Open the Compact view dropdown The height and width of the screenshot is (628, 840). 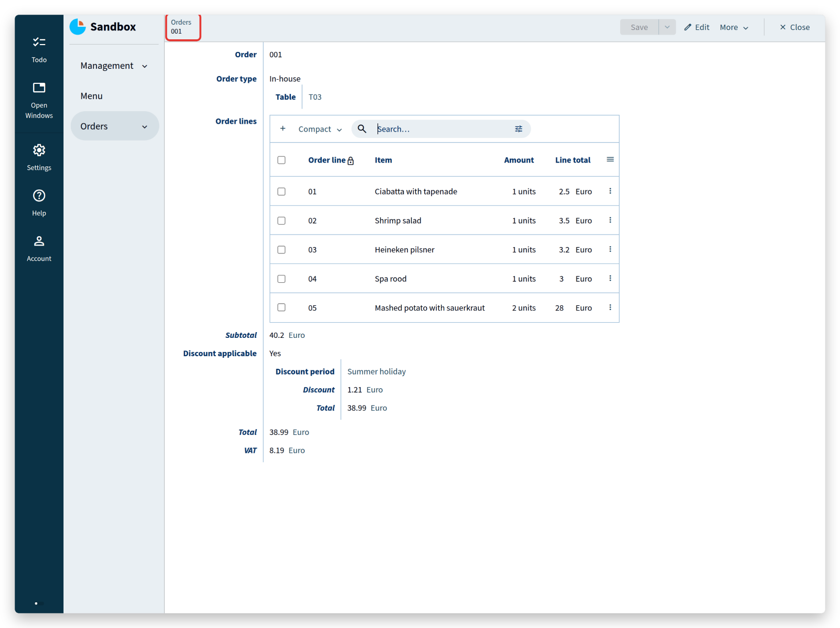click(x=320, y=129)
